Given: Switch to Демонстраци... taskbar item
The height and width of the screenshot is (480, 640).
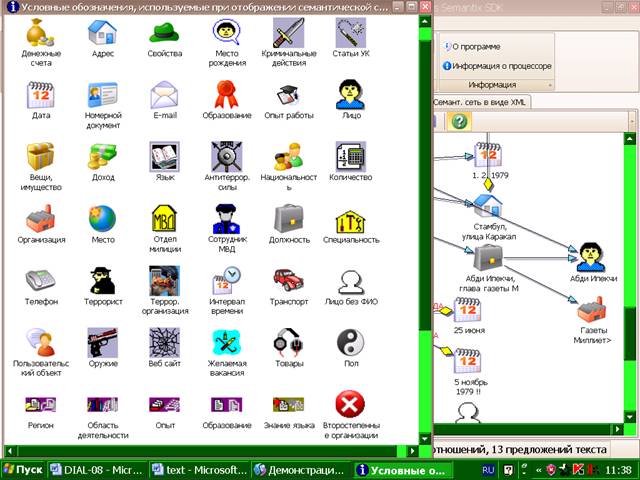Looking at the screenshot, I should (300, 470).
